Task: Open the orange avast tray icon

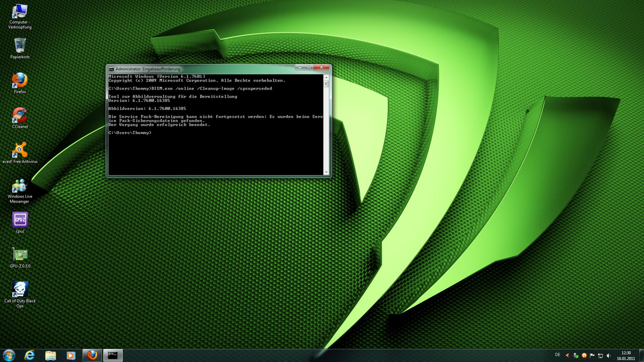Action: tap(584, 355)
